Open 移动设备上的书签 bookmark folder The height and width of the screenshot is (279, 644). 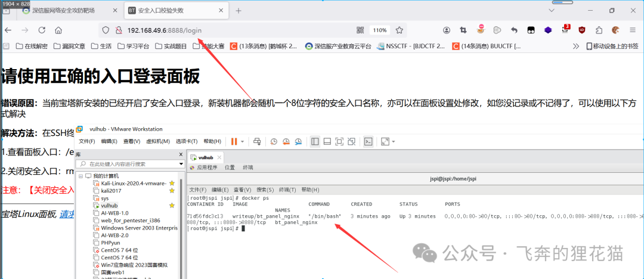tap(612, 46)
